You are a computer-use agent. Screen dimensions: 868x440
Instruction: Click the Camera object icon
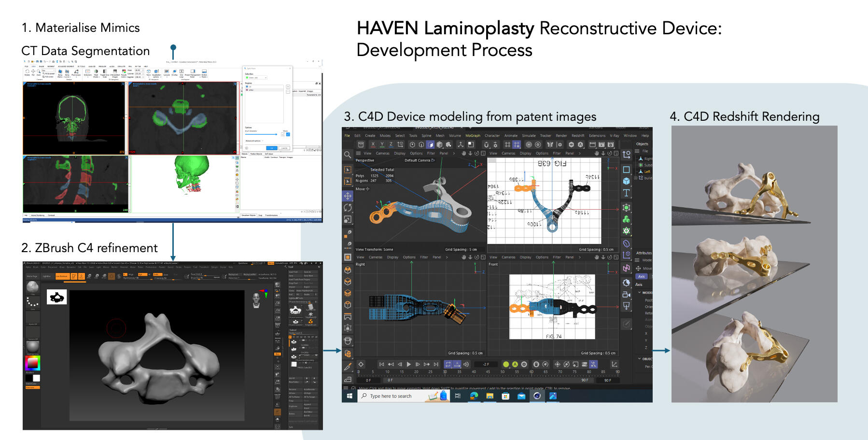626,294
